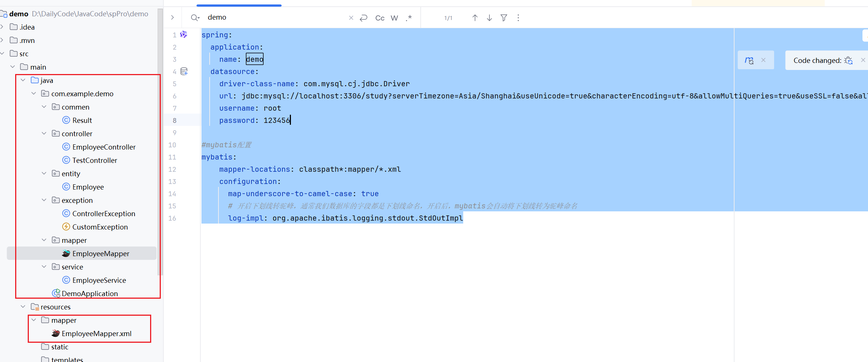Screen dimensions: 868x362
Task: Collapse the resources folder
Action: tap(23, 306)
